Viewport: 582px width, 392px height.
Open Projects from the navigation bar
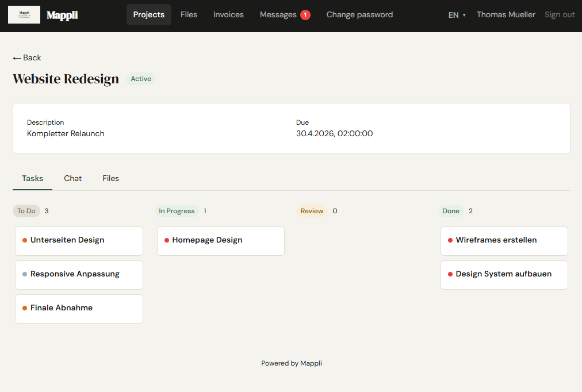148,14
